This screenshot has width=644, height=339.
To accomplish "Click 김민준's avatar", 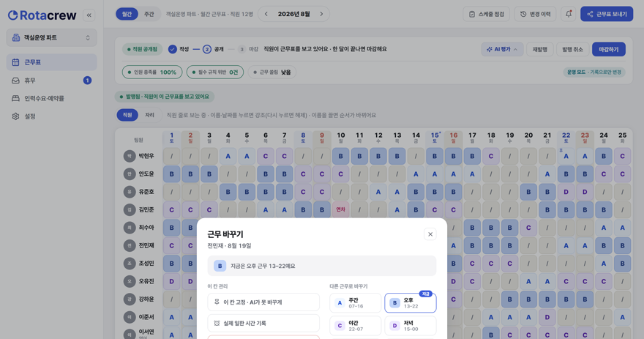I will tap(130, 209).
